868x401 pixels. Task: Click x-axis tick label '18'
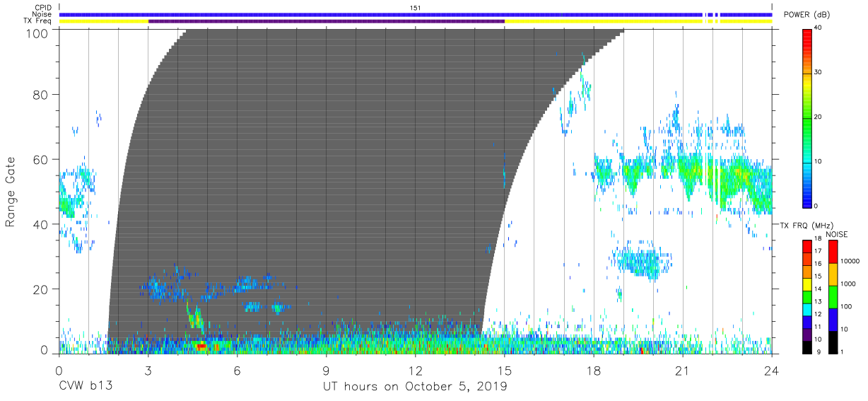[x=594, y=370]
